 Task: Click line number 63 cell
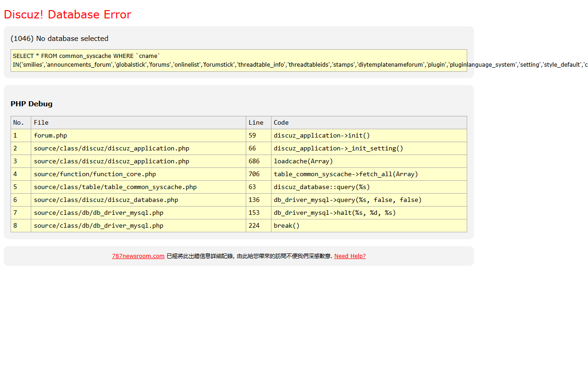pyautogui.click(x=259, y=187)
